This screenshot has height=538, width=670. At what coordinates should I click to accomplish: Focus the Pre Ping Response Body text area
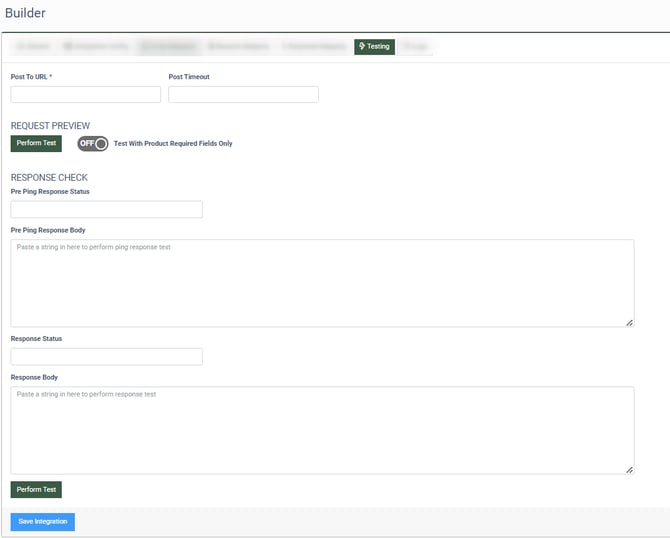click(322, 283)
